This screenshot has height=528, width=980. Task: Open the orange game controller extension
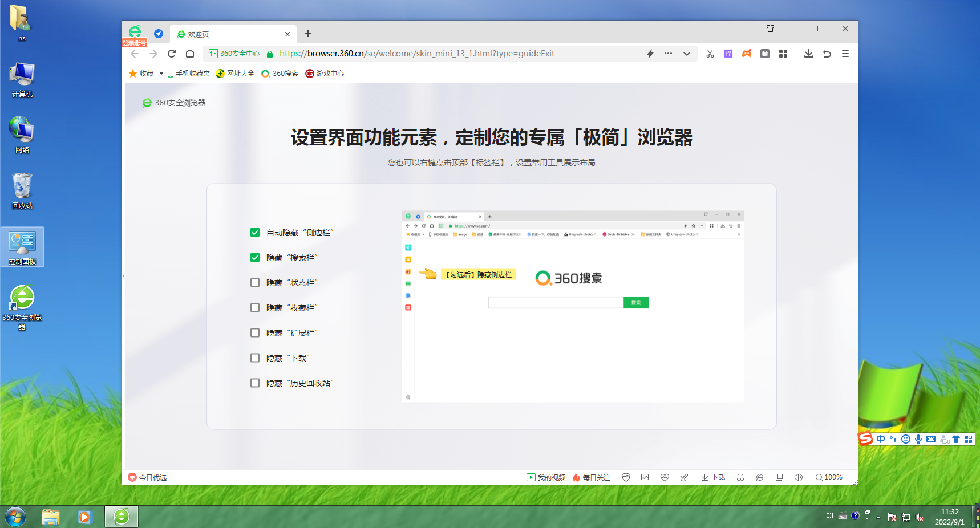coord(747,54)
